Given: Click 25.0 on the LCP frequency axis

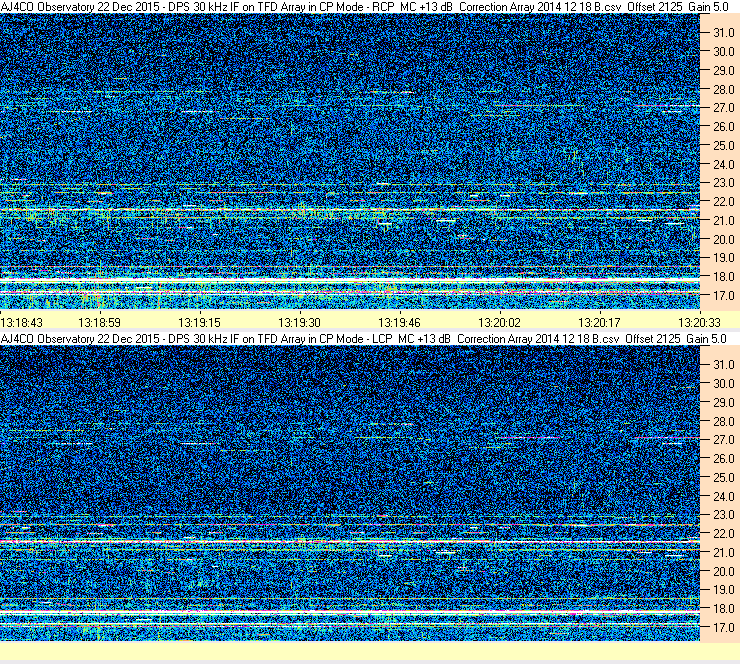Looking at the screenshot, I should [x=723, y=478].
